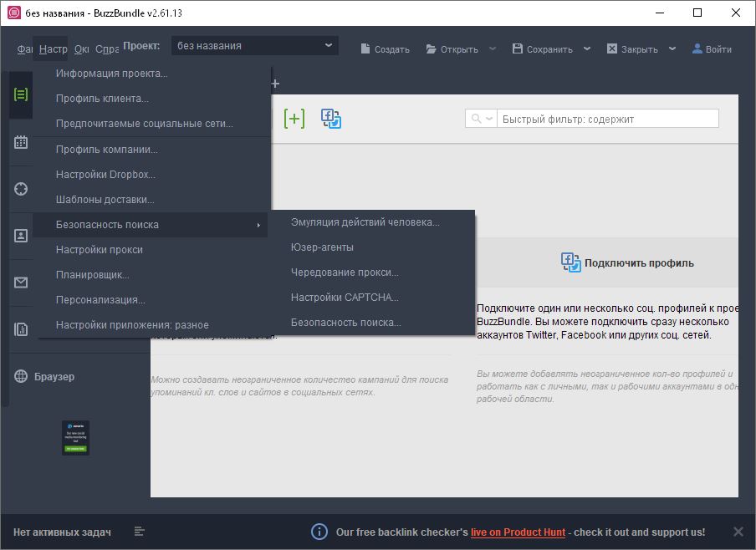The image size is (756, 550).
Task: Open the Streams sidebar icon
Action: pos(21,94)
